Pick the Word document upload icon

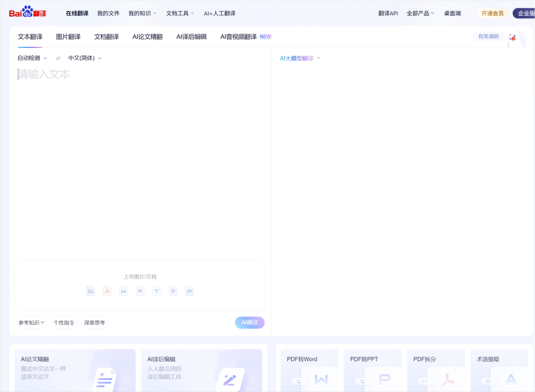[x=123, y=291]
